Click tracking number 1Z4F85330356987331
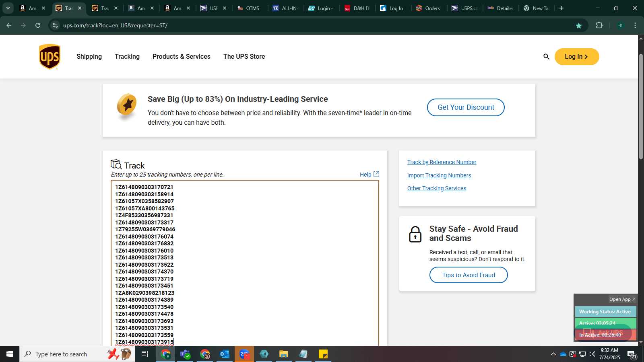This screenshot has width=644, height=362. click(x=144, y=215)
